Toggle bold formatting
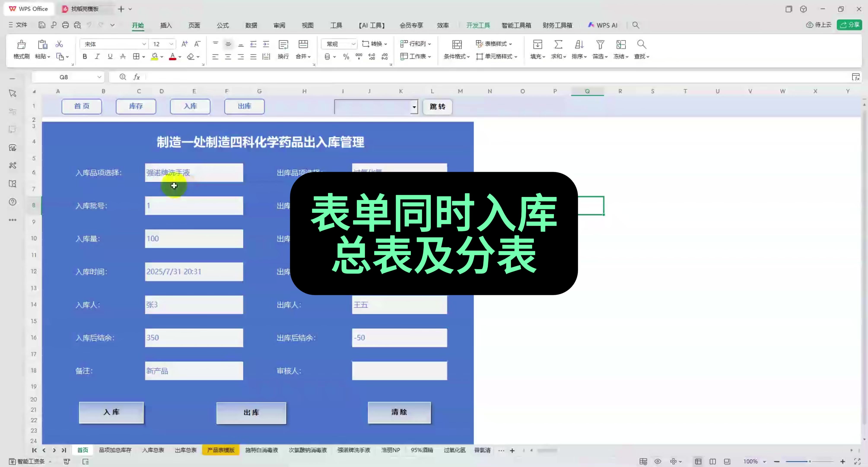Viewport: 868px width, 467px height. [85, 56]
